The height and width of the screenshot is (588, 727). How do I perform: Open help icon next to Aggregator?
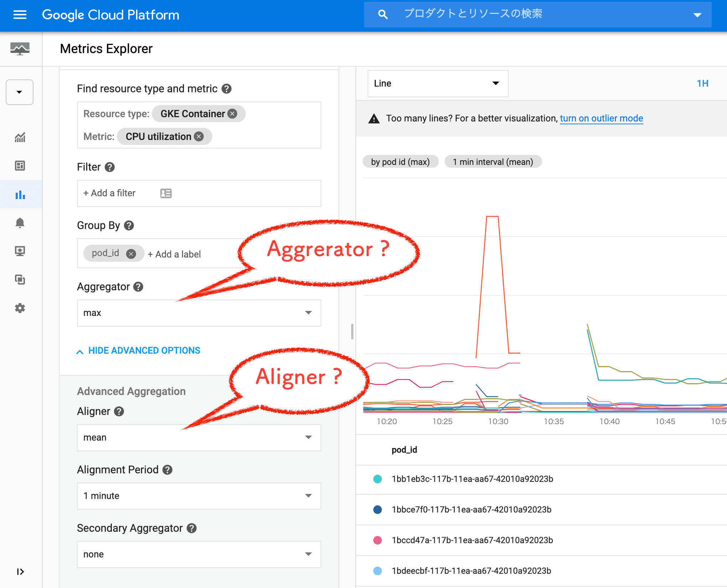138,287
